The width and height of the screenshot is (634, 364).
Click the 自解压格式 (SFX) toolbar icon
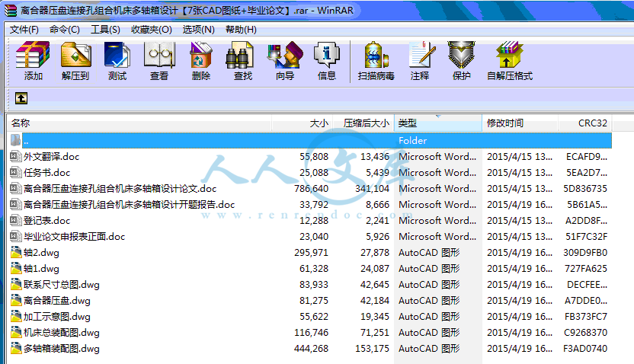coord(510,55)
